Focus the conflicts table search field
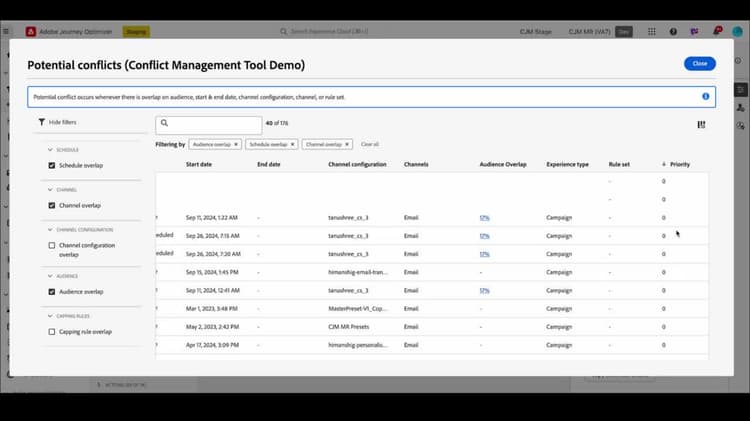This screenshot has width=750, height=421. point(209,125)
